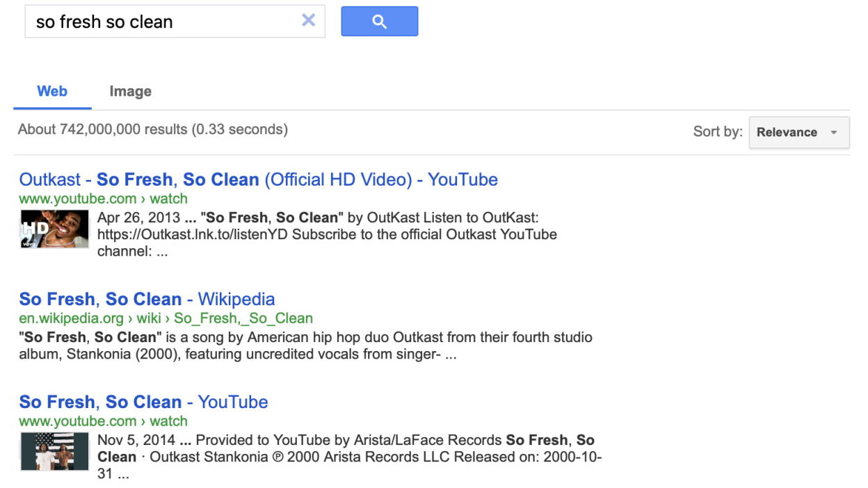Click the youtube.com URL under the third result
The width and height of the screenshot is (868, 488).
(103, 421)
